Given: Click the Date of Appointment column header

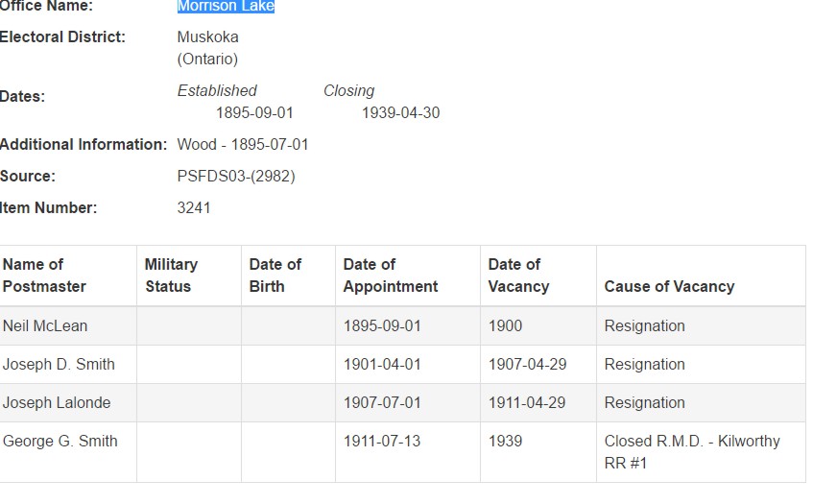Looking at the screenshot, I should coord(391,276).
